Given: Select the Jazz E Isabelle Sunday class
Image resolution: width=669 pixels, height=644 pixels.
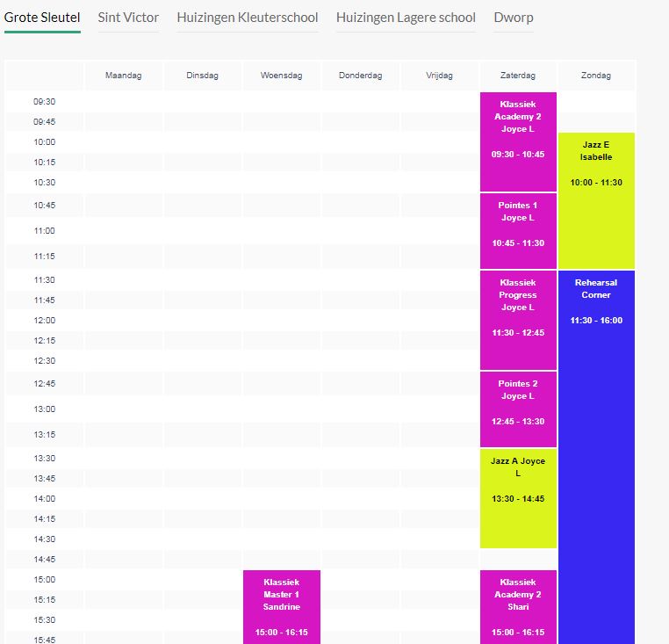Looking at the screenshot, I should pos(596,200).
